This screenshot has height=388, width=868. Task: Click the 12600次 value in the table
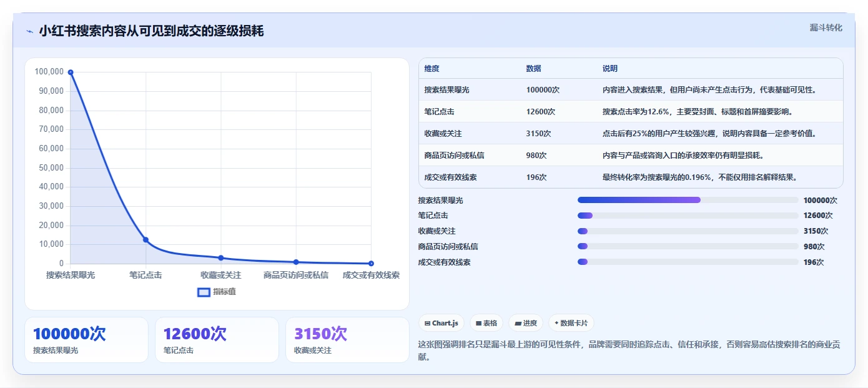541,112
